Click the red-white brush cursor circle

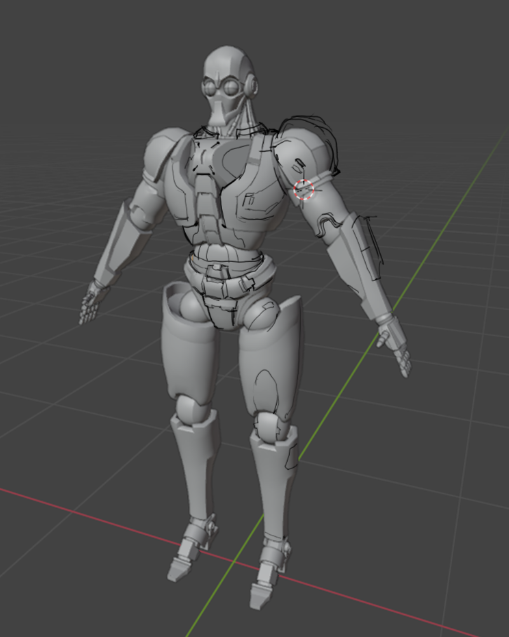pos(304,189)
